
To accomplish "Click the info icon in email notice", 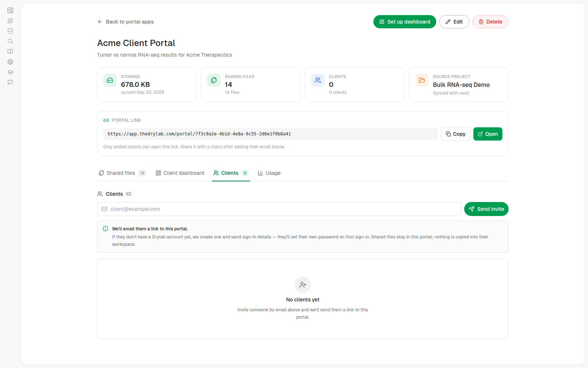I will click(x=105, y=229).
